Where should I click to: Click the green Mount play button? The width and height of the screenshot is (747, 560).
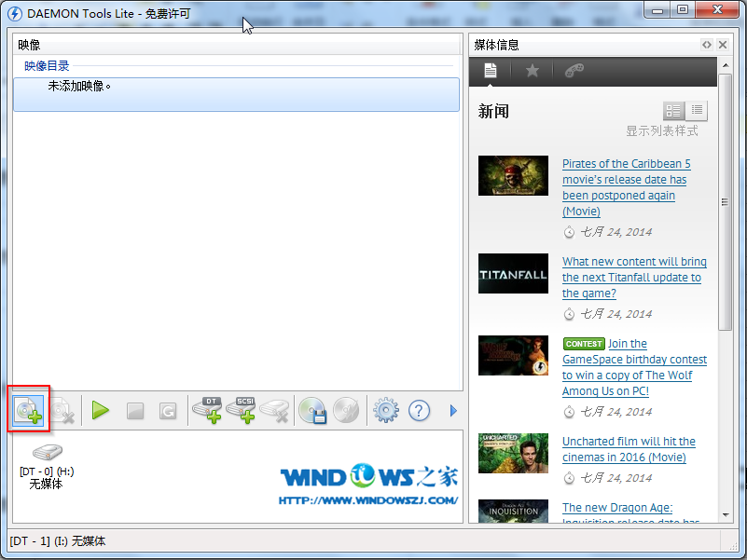click(101, 411)
